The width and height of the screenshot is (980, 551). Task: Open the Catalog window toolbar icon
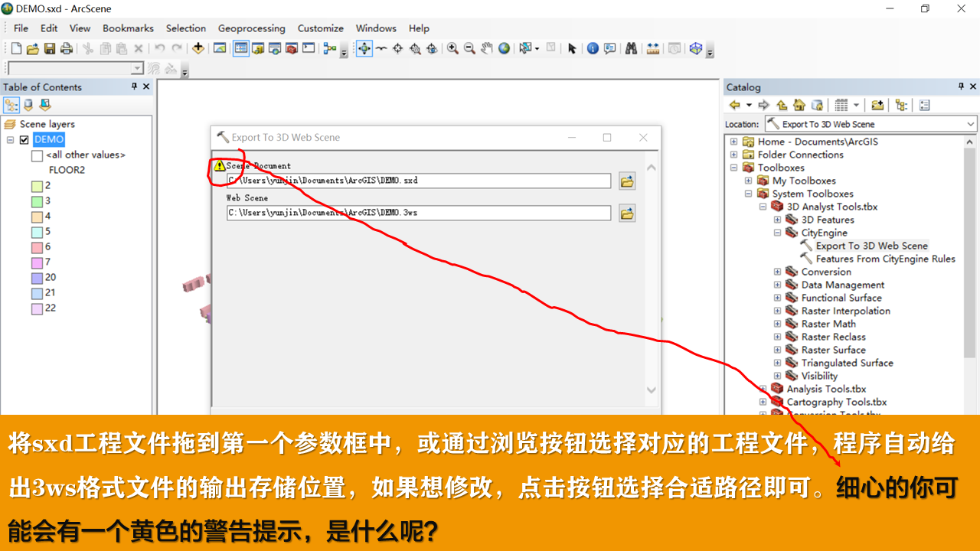(x=258, y=48)
